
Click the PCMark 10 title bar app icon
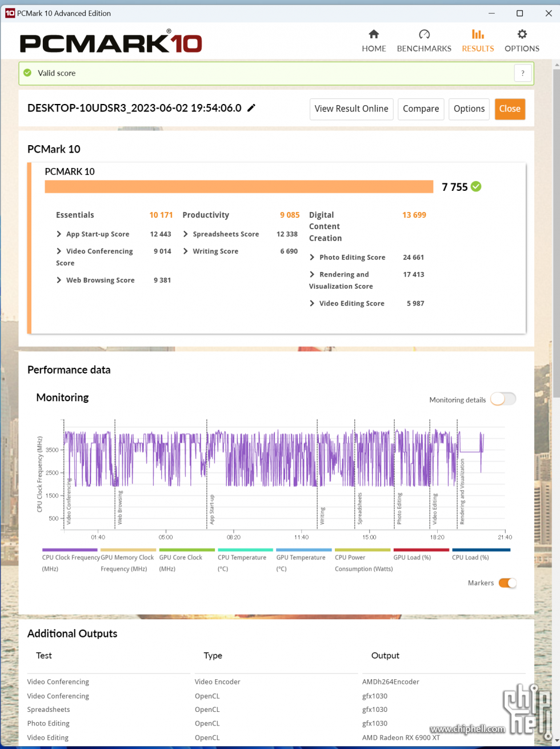coord(10,13)
